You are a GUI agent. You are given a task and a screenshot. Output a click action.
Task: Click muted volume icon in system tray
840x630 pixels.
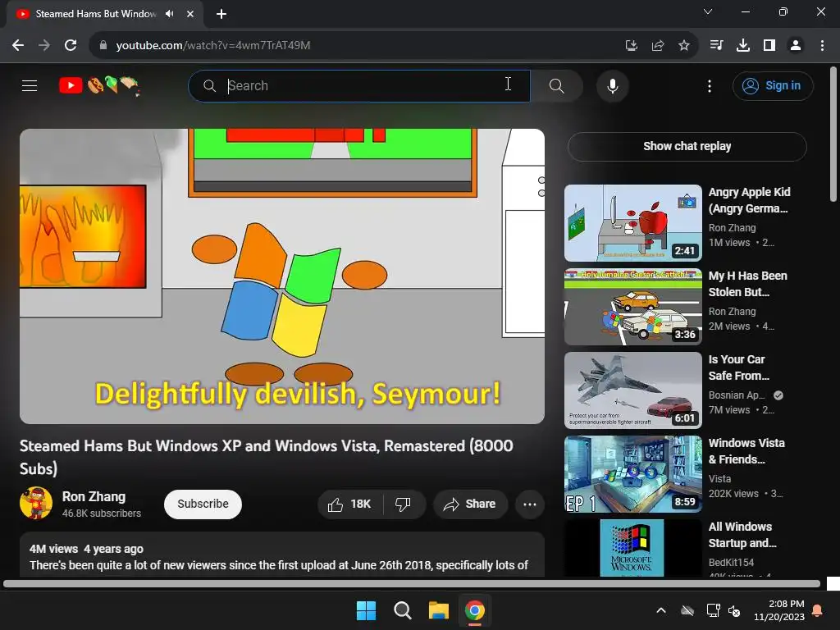734,610
